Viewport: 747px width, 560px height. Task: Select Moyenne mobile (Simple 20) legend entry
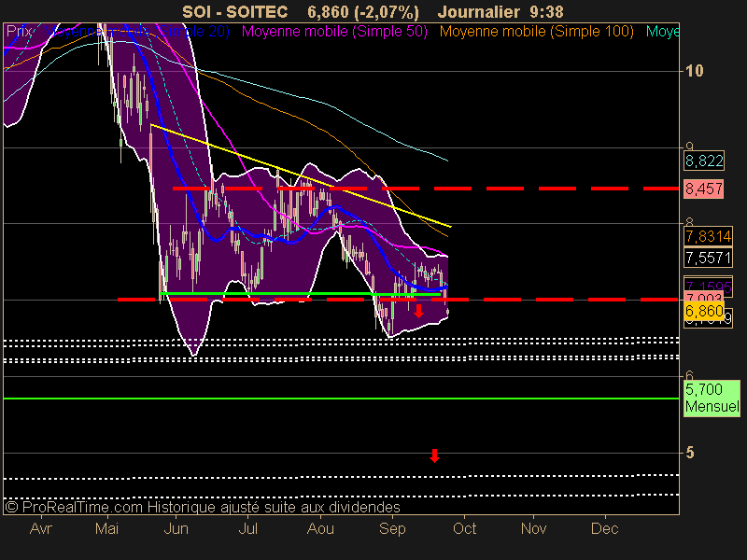tap(136, 32)
